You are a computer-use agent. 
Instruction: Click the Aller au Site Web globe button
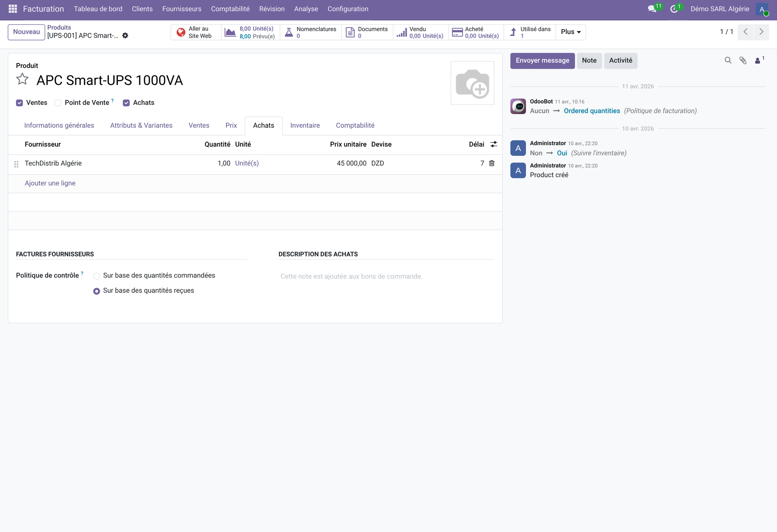196,32
